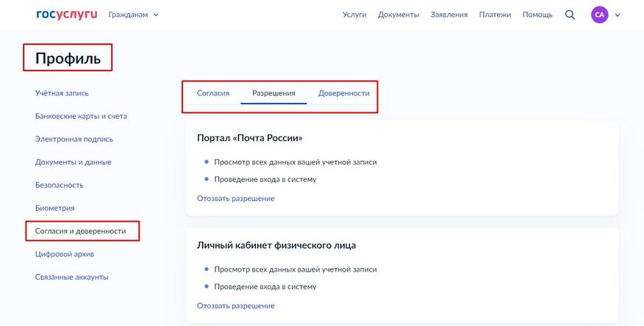Viewport: 644px width, 326px height.
Task: Click the purple CA profile avatar
Action: tap(599, 15)
